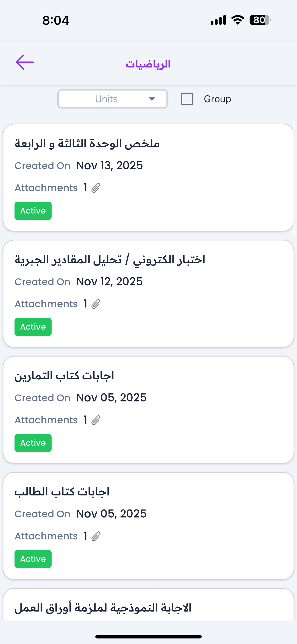
Task: Tap the cellular signal bars icon
Action: pyautogui.click(x=218, y=20)
